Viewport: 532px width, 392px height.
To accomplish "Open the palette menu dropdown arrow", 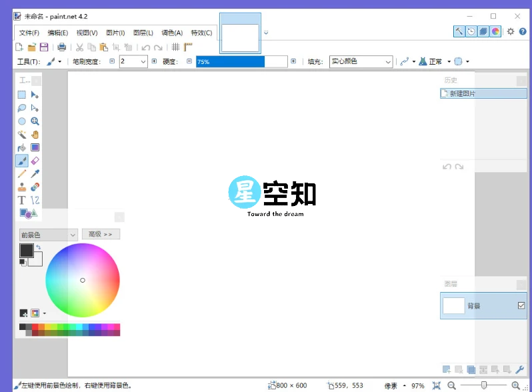I will pos(45,313).
